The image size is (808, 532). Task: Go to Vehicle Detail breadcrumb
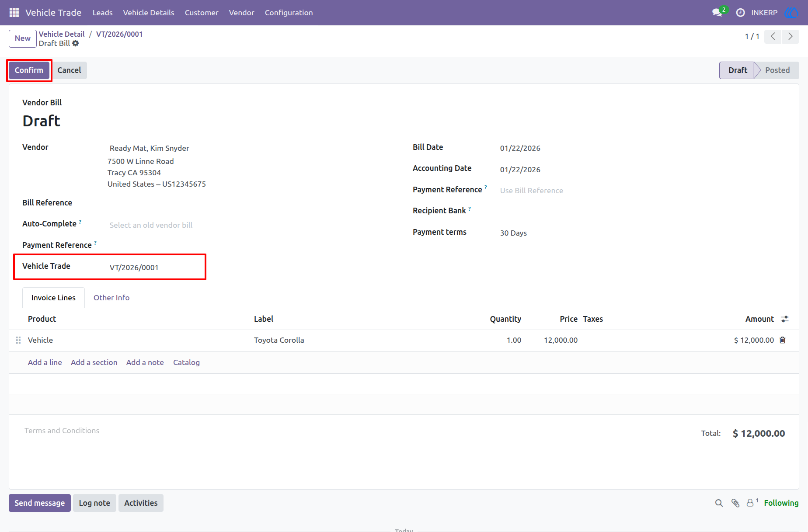(x=62, y=34)
